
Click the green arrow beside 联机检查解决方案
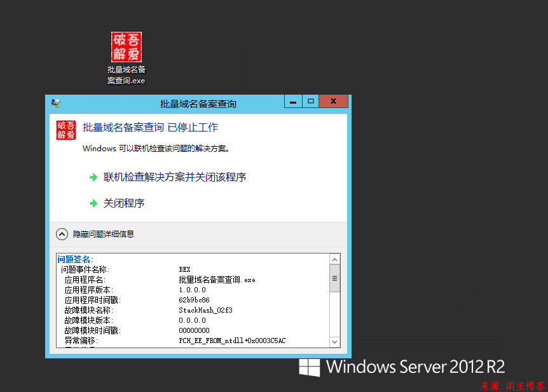[93, 177]
